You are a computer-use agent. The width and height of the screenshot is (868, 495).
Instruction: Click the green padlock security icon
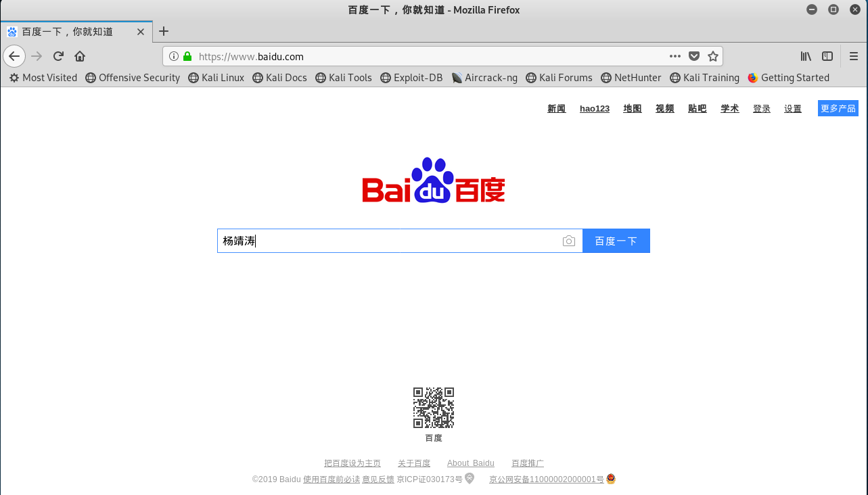point(187,56)
